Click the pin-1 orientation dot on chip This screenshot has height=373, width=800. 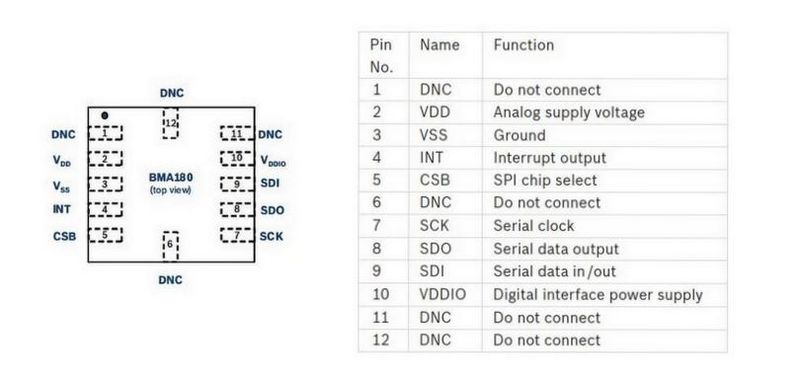pyautogui.click(x=105, y=116)
